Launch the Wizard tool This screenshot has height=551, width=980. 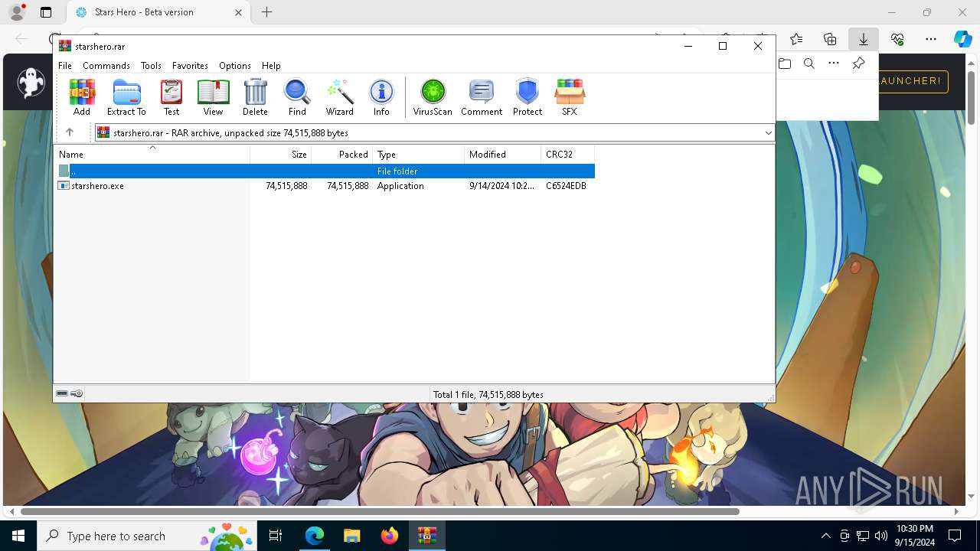pos(339,97)
